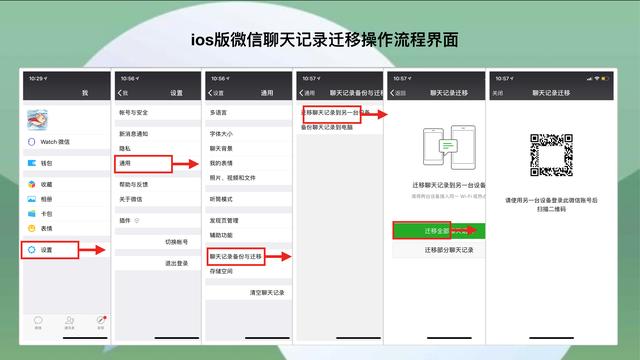
Task: Click 退出登录
Action: tap(176, 263)
